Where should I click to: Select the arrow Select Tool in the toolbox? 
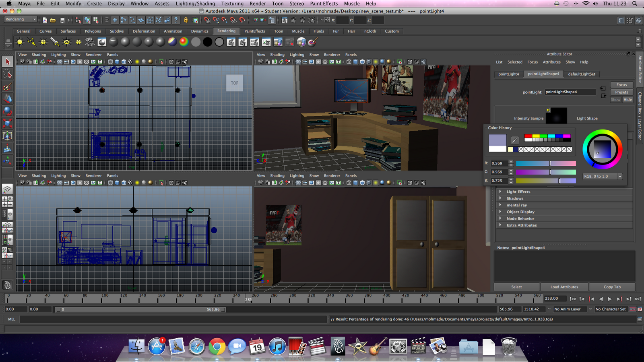7,61
